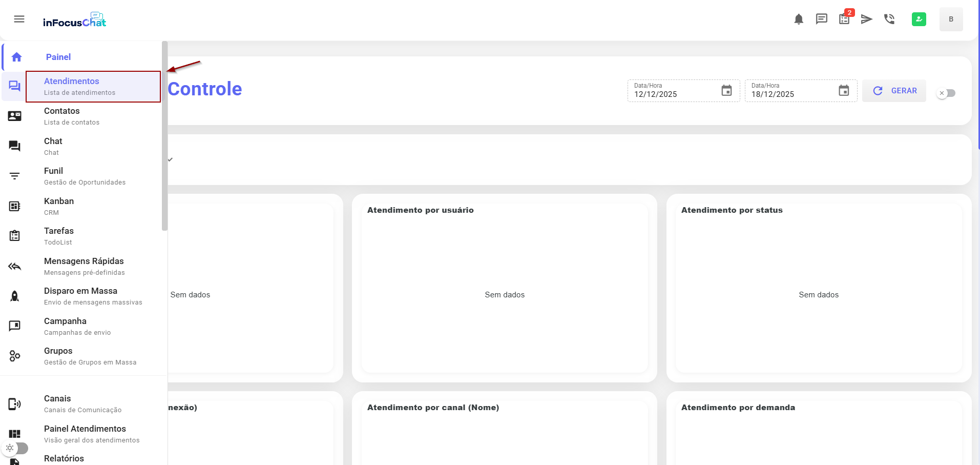Click the inFocusChat logo

pos(75,21)
